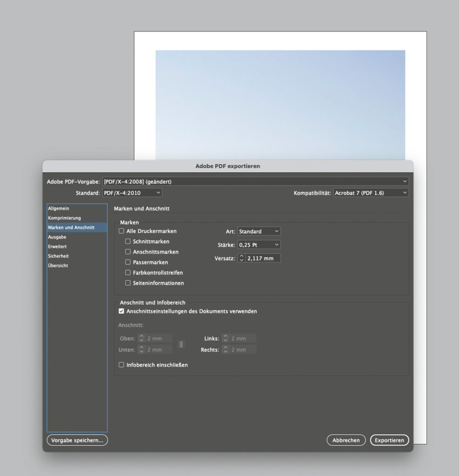Image resolution: width=459 pixels, height=476 pixels.
Task: Open the Stärke 0,25 Pt dropdown
Action: 259,245
